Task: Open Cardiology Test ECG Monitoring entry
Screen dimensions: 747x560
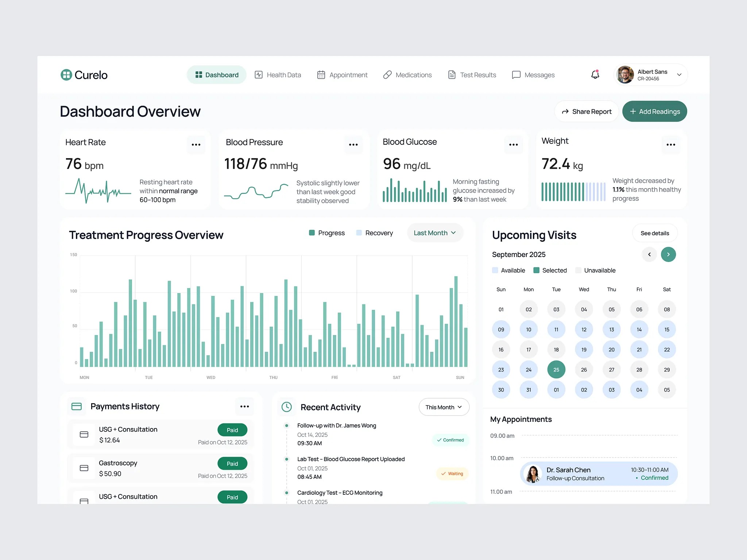Action: point(340,493)
